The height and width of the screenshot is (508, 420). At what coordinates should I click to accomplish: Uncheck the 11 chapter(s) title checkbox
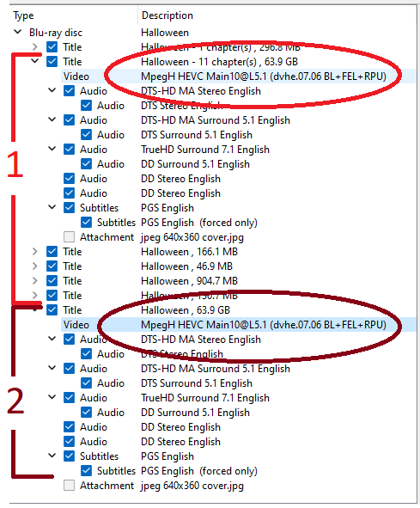coord(52,61)
